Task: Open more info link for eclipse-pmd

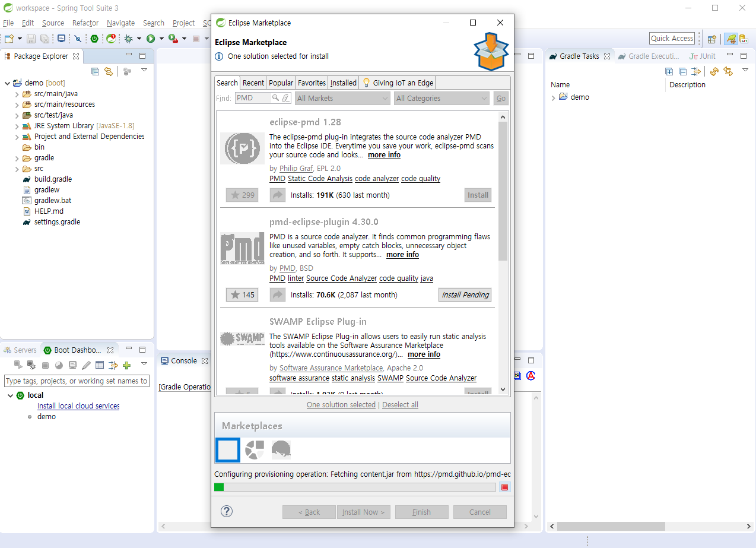Action: (x=384, y=154)
